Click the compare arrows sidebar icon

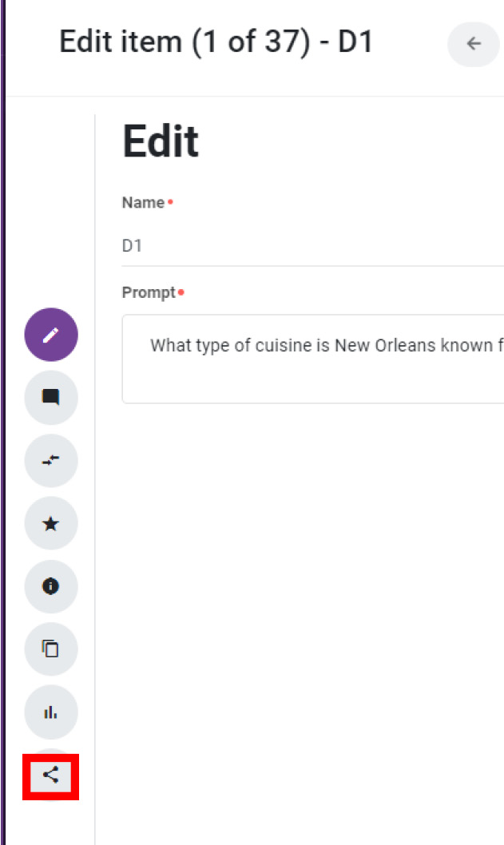pos(51,461)
